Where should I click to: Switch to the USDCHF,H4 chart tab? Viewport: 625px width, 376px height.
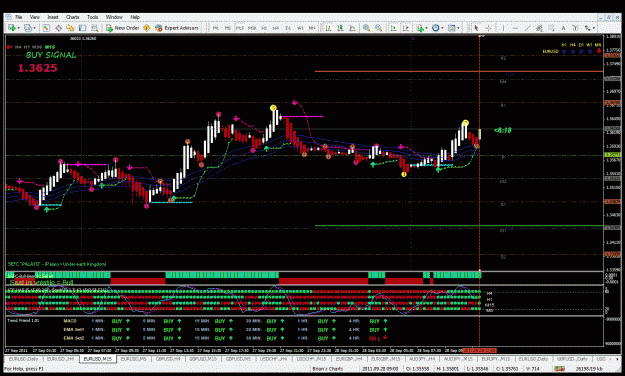(273, 359)
